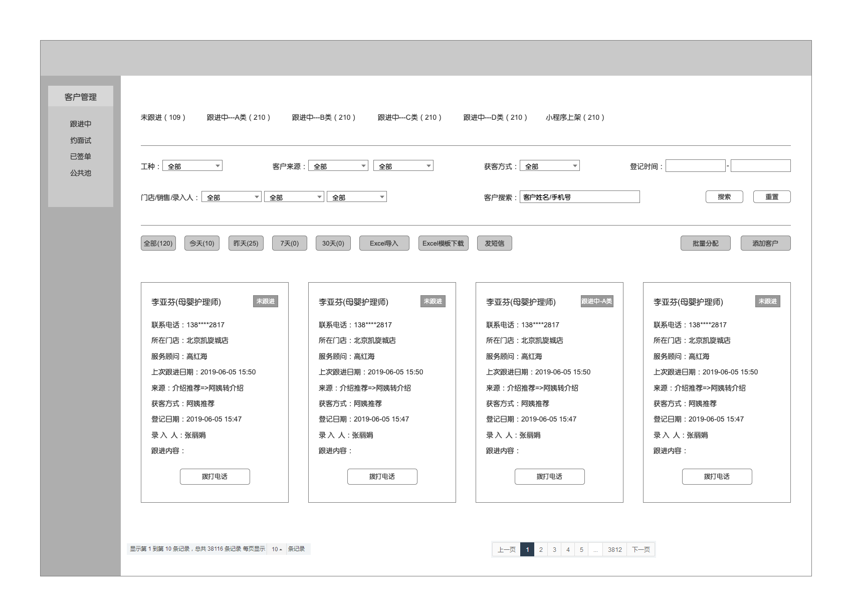852x616 pixels.
Task: Open the first 客户来源 dropdown
Action: tap(338, 166)
